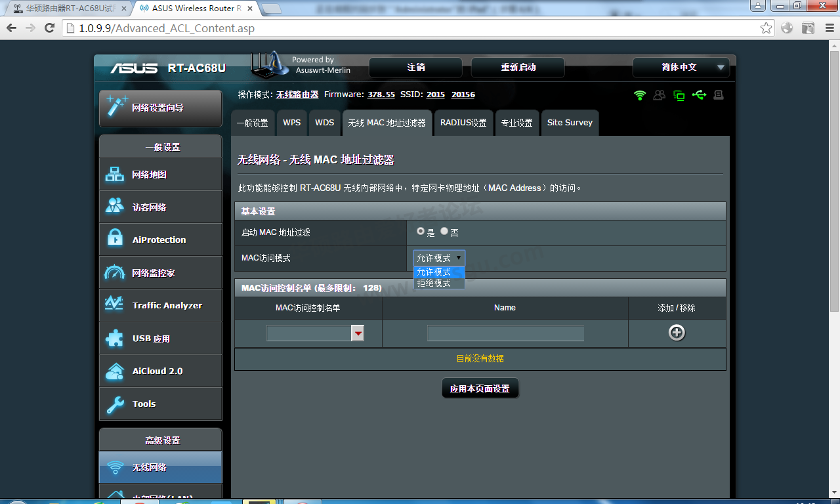Click the guest network status icon
The width and height of the screenshot is (840, 504).
tap(660, 95)
